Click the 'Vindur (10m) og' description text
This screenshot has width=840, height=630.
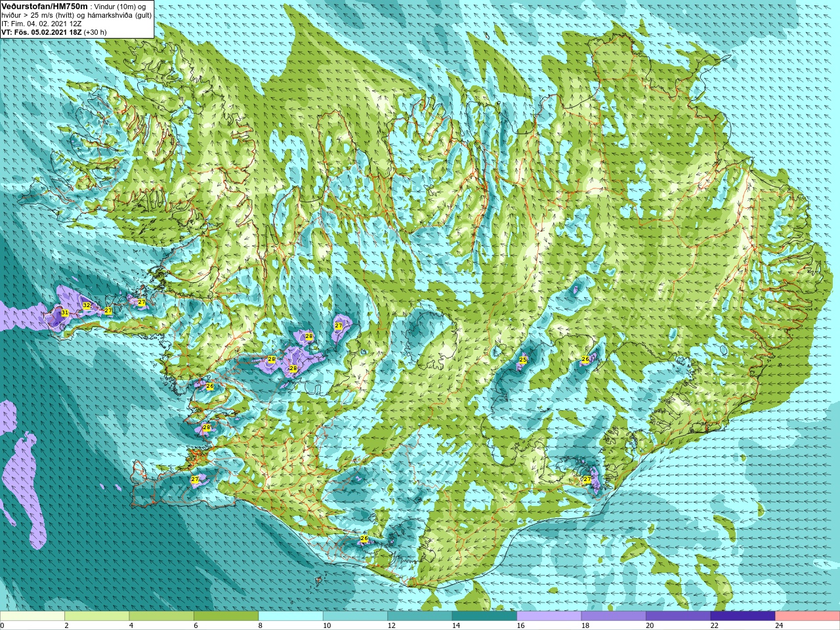tap(119, 7)
